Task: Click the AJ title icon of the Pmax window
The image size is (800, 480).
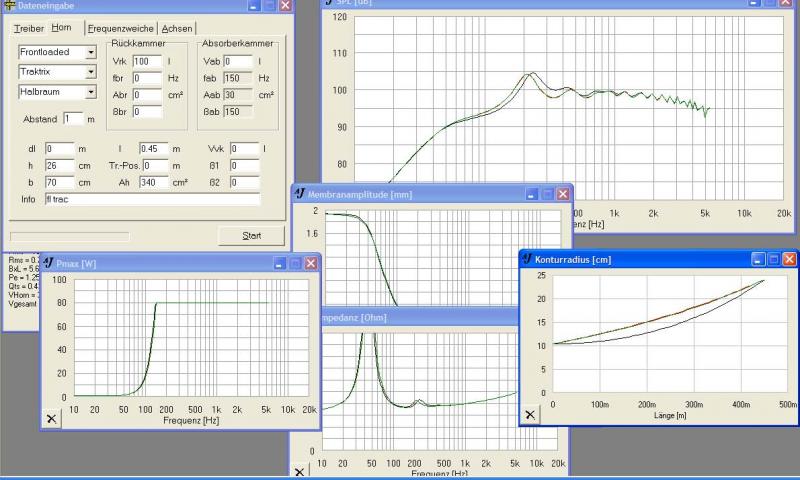Action: click(49, 263)
